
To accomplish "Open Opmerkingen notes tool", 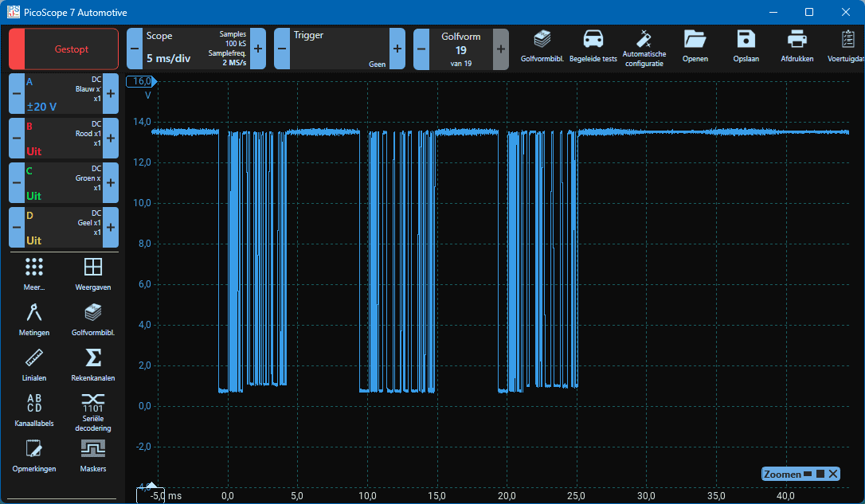I will pyautogui.click(x=34, y=455).
